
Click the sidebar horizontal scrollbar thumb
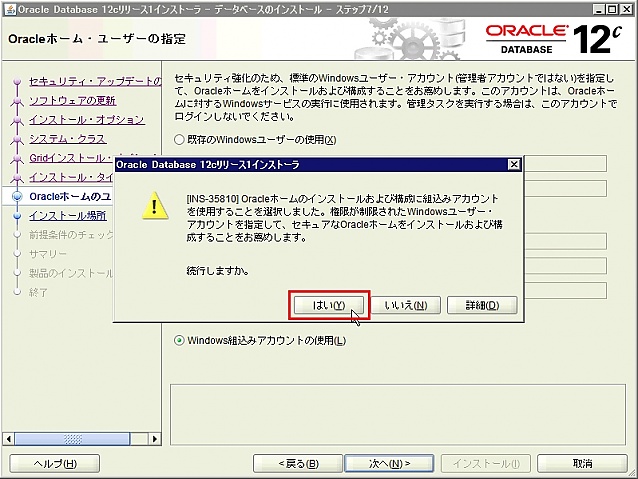[72, 439]
